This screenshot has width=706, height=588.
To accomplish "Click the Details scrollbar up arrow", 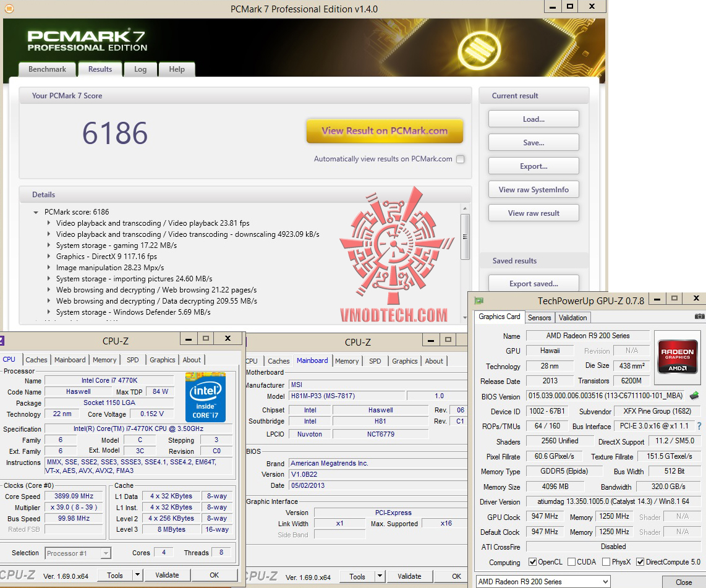I will click(x=465, y=208).
